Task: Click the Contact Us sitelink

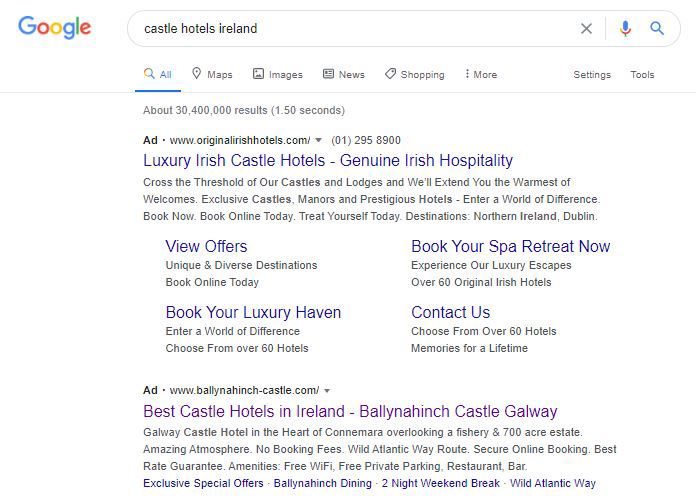Action: [450, 313]
